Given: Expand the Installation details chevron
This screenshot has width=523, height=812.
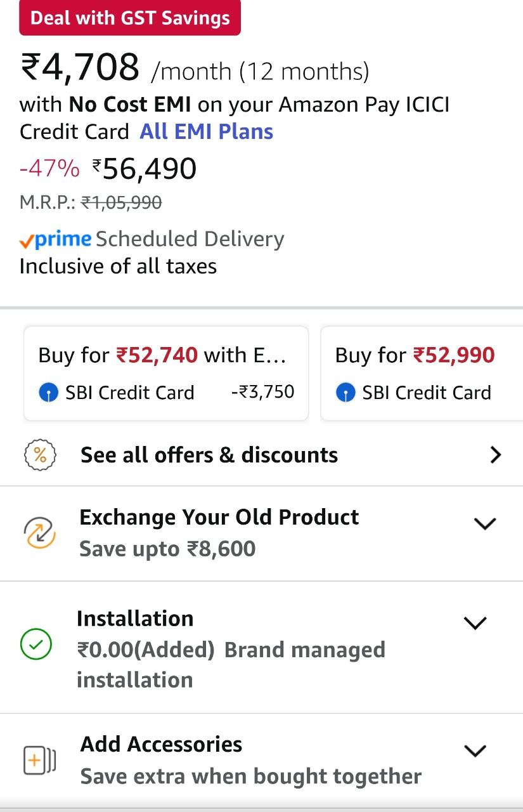Looking at the screenshot, I should tap(475, 624).
